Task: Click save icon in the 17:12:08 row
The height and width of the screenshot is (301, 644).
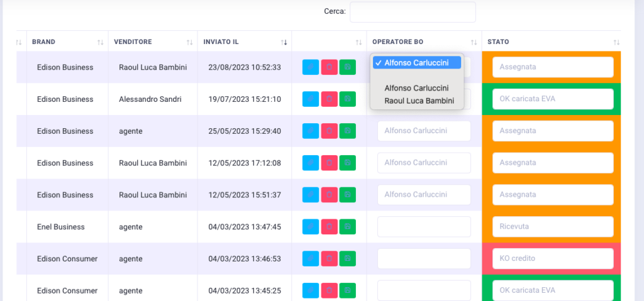Action: pos(347,163)
